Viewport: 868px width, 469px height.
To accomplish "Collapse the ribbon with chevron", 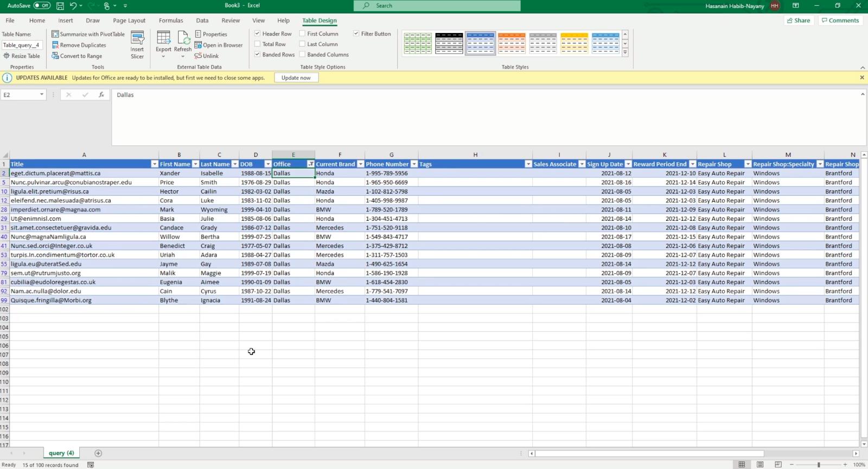I will point(863,67).
